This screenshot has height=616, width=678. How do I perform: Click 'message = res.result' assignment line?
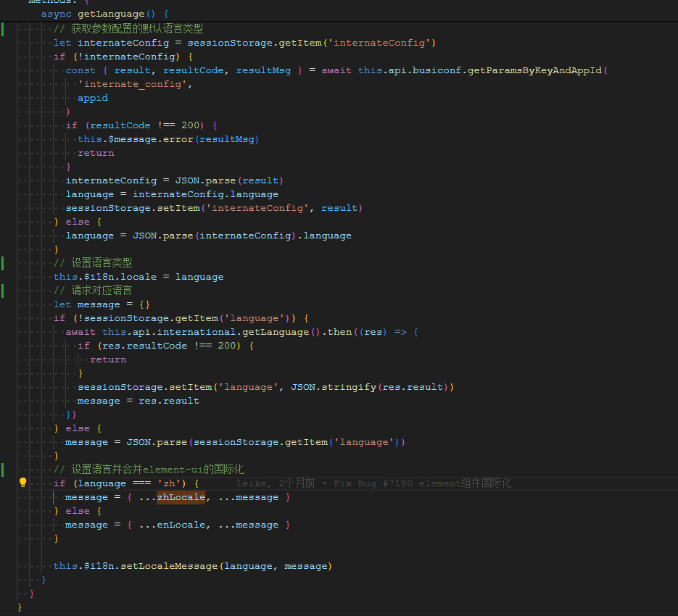point(138,401)
